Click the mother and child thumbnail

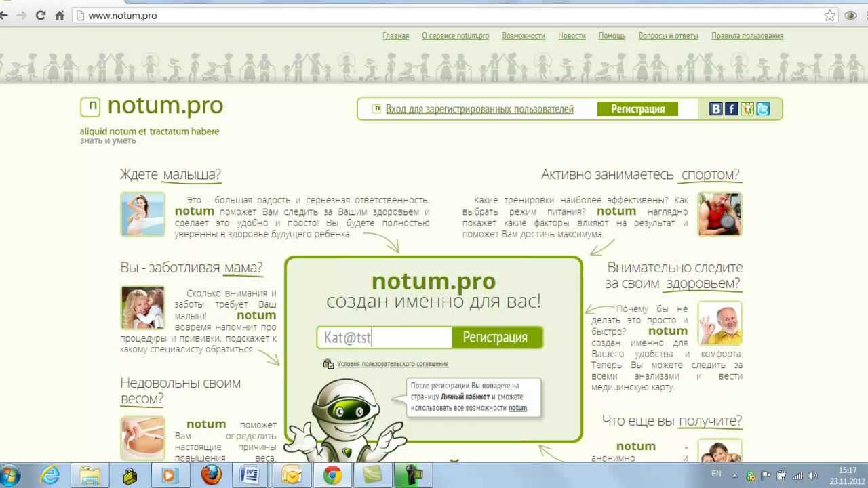(143, 308)
